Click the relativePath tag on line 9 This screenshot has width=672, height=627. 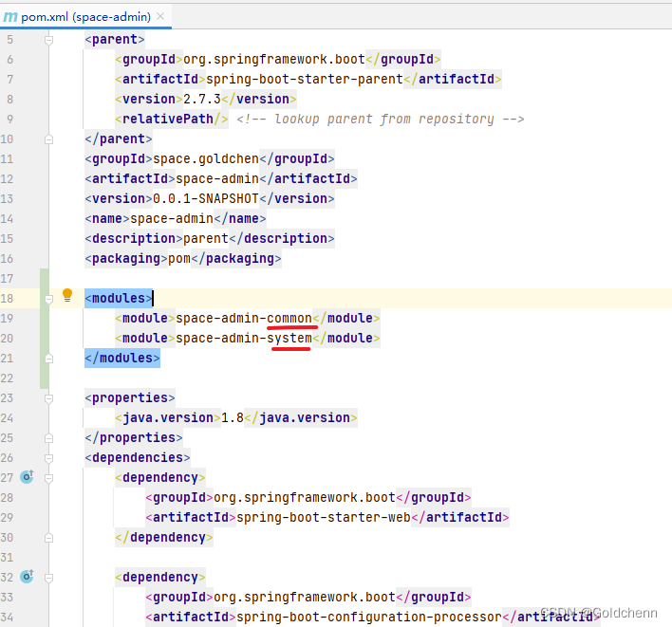click(172, 120)
